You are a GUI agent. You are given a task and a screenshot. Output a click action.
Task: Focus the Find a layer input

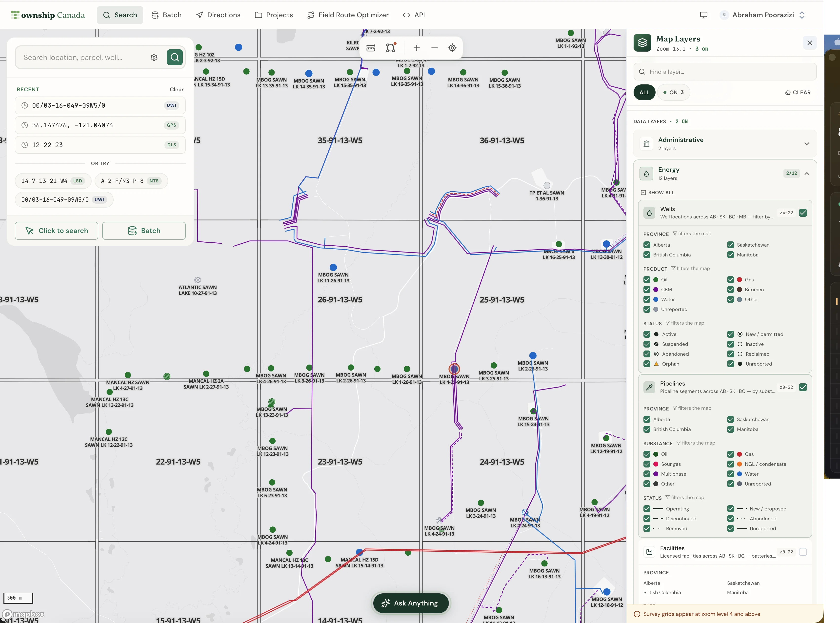pyautogui.click(x=725, y=72)
